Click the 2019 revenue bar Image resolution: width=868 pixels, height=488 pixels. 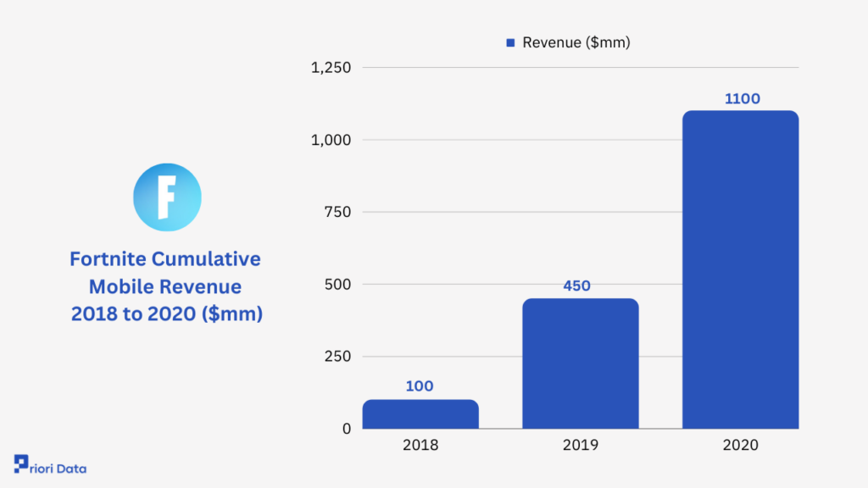(x=581, y=363)
